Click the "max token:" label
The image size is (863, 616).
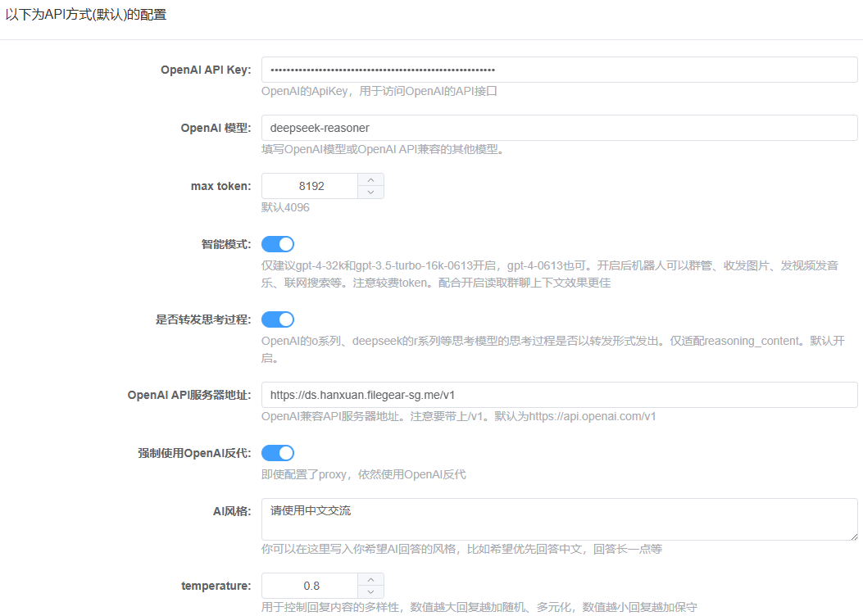point(220,186)
